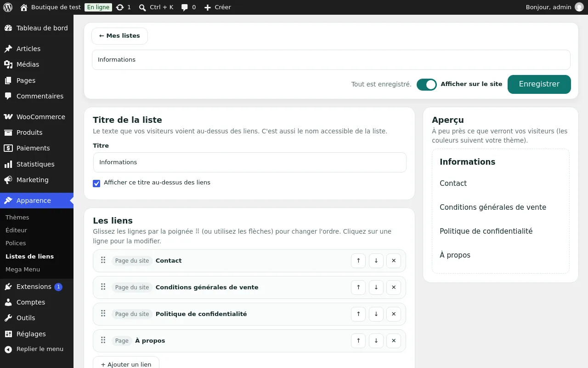Grab the Contact row drag handle

tap(103, 260)
